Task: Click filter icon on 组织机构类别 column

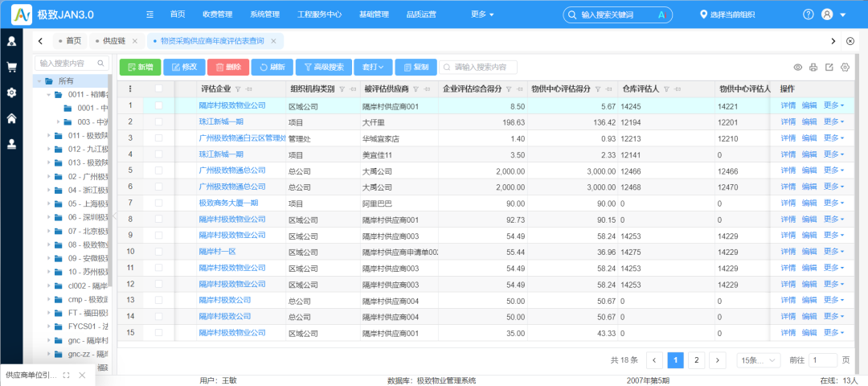Action: 342,88
